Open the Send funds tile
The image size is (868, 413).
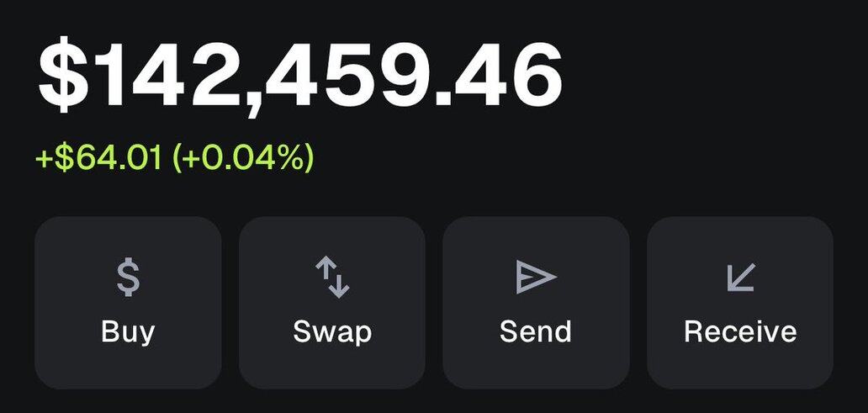[536, 302]
